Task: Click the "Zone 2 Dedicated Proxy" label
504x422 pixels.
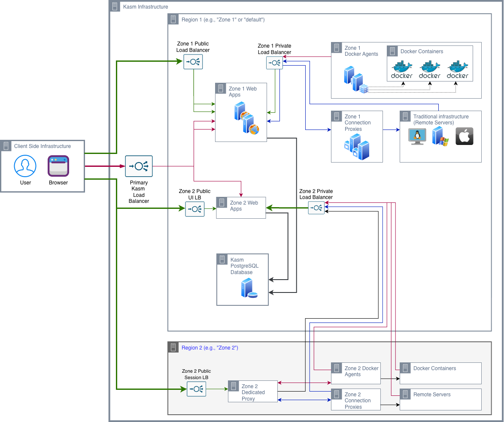Action: point(253,392)
